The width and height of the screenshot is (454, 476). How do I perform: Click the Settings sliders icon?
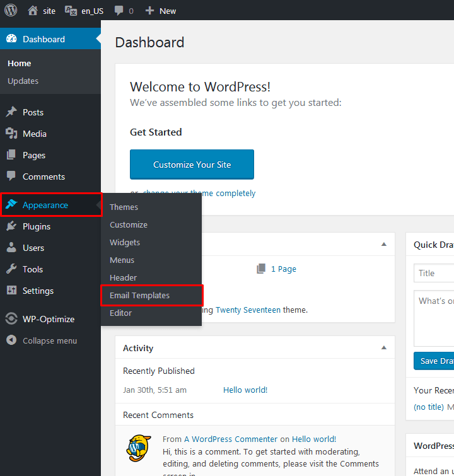(x=11, y=290)
